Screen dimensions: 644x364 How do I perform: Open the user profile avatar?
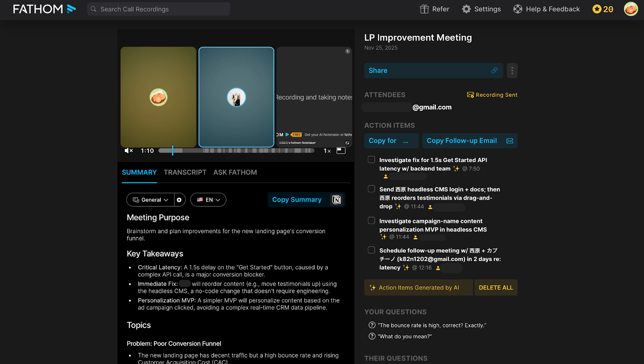[x=630, y=9]
